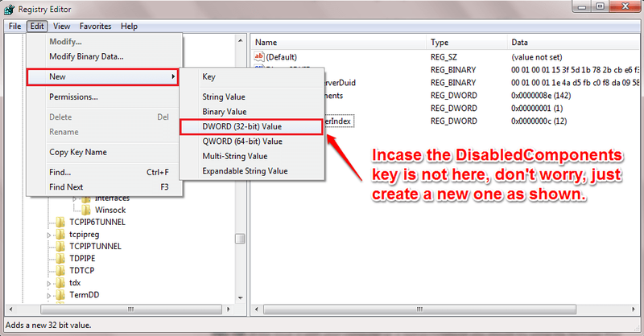
Task: Click the tree pane scroll down arrow
Action: tap(240, 298)
